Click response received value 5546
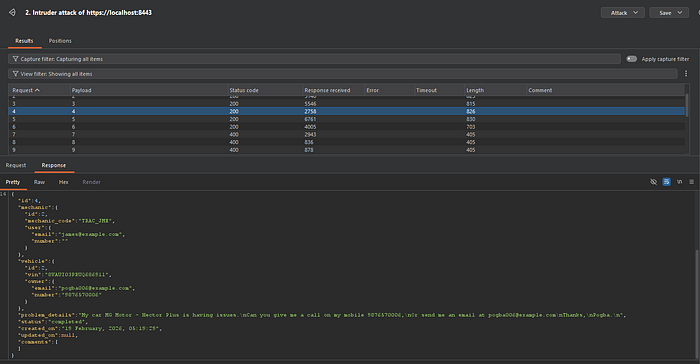The width and height of the screenshot is (700, 364). tap(310, 104)
